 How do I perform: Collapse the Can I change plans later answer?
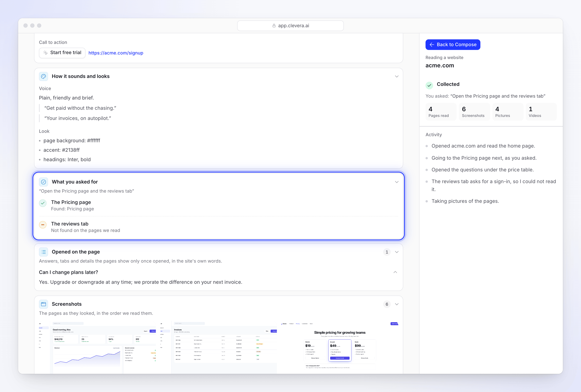click(395, 272)
